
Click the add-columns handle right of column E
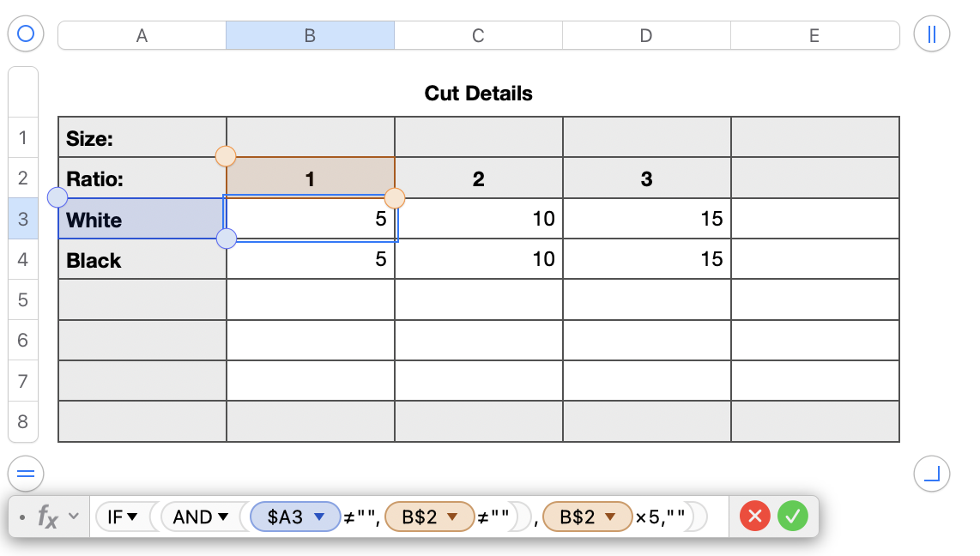pos(932,34)
